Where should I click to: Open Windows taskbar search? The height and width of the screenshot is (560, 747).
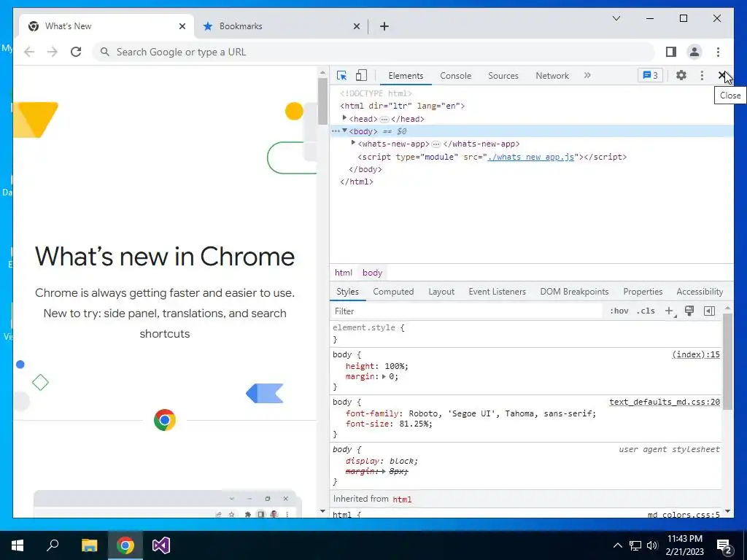[53, 545]
